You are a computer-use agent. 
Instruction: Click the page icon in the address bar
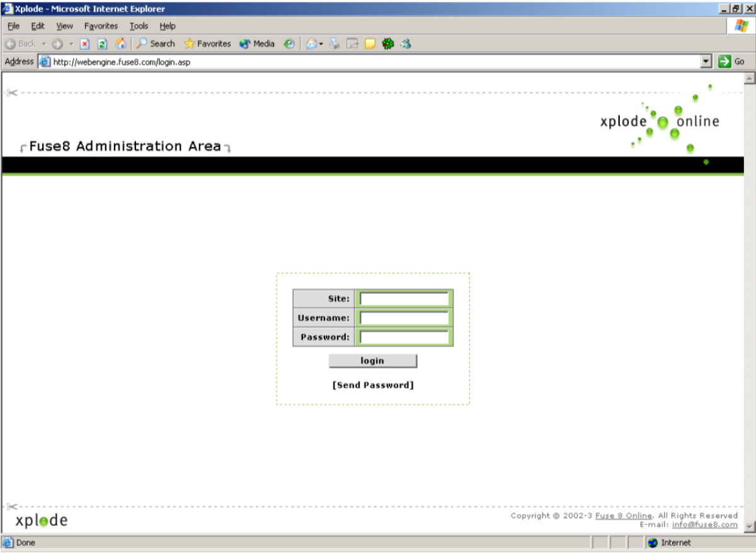point(45,62)
